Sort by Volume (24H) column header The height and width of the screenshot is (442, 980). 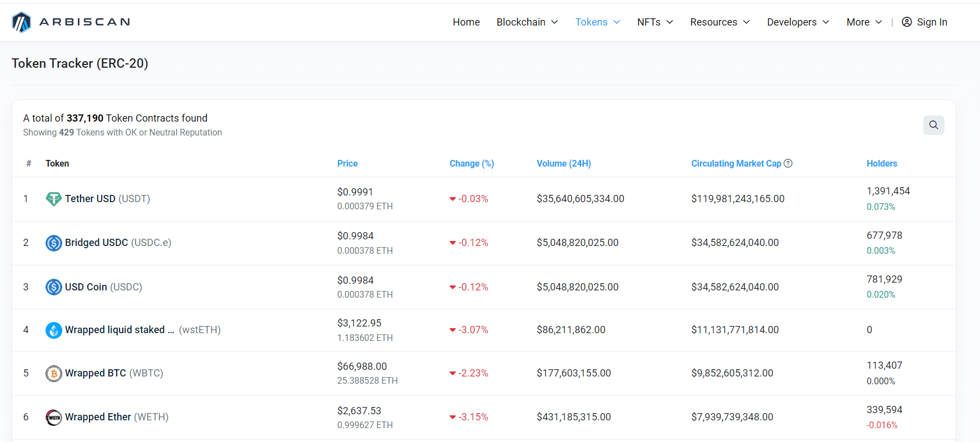(564, 163)
